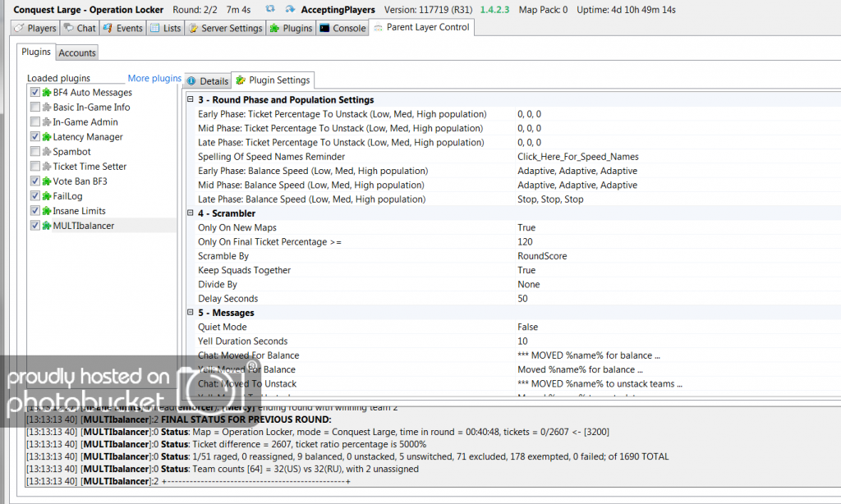The height and width of the screenshot is (504, 841).
Task: Disable the Latency Manager plugin checkbox
Action: click(x=34, y=137)
